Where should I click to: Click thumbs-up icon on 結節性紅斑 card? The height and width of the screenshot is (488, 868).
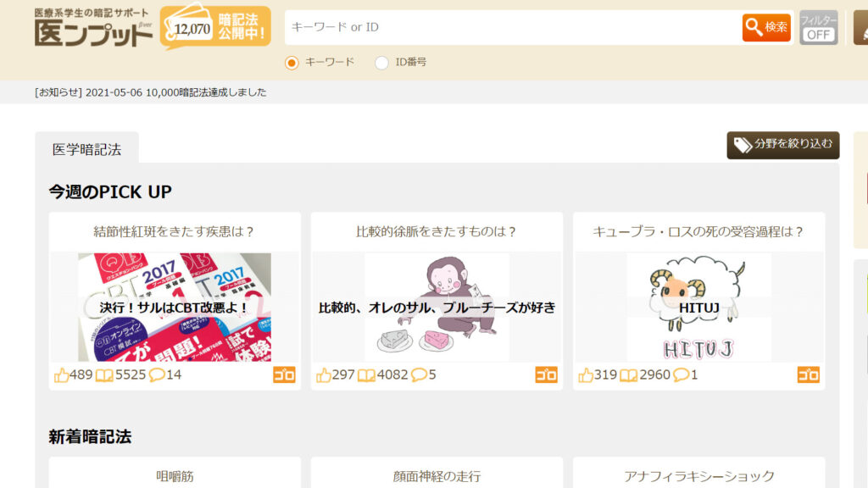[62, 374]
